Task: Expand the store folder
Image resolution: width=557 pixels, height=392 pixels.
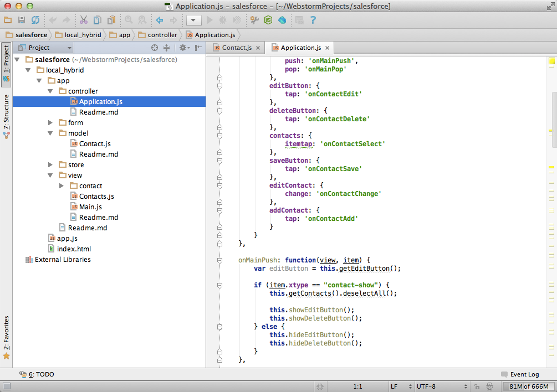Action: pos(50,164)
